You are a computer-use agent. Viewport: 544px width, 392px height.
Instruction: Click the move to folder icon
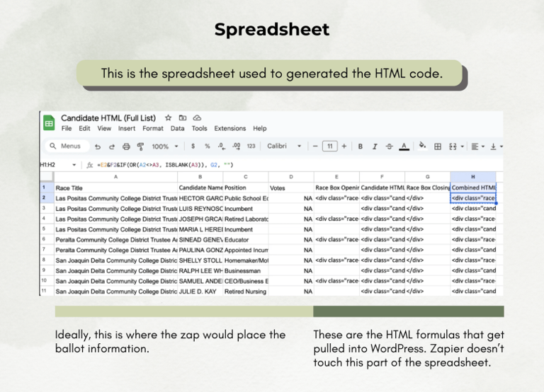point(183,118)
